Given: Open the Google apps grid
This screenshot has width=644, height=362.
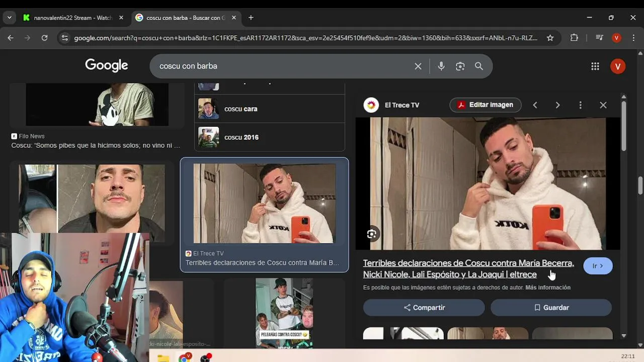Looking at the screenshot, I should pos(595,66).
